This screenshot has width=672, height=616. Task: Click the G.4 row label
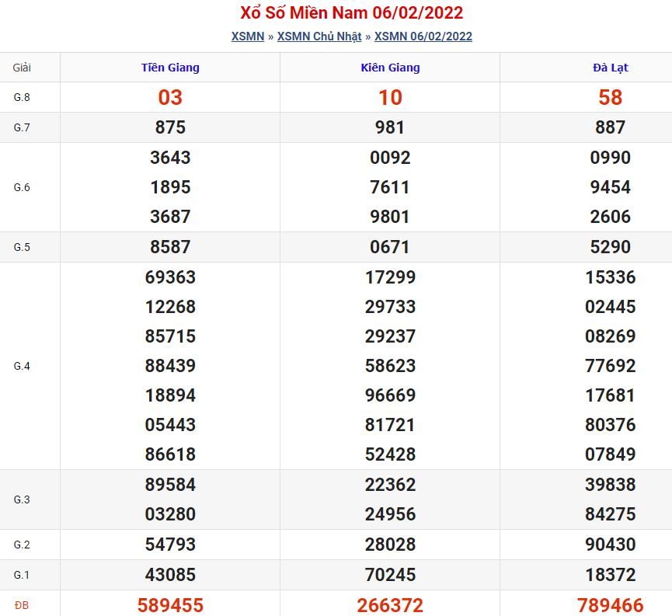click(22, 366)
